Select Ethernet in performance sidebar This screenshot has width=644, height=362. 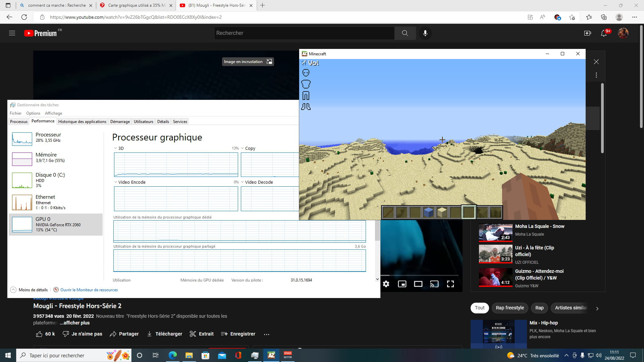[56, 202]
